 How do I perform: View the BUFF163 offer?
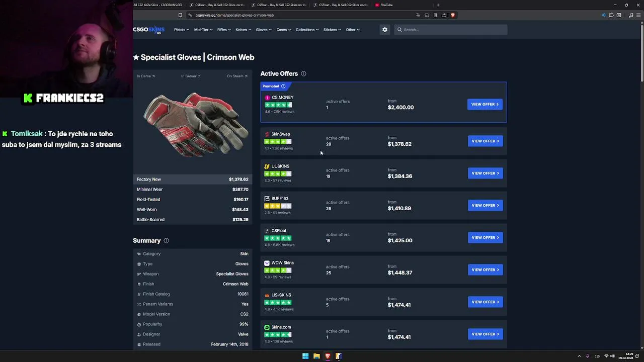485,206
